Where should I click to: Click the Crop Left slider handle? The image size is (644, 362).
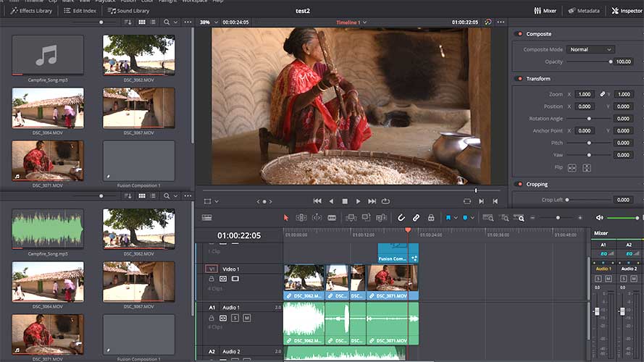point(567,200)
